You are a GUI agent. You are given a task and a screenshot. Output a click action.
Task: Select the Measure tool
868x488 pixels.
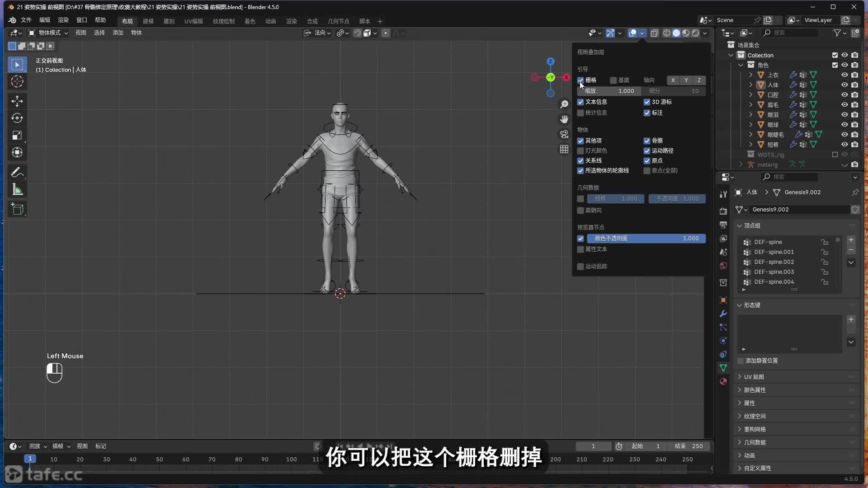pyautogui.click(x=17, y=190)
